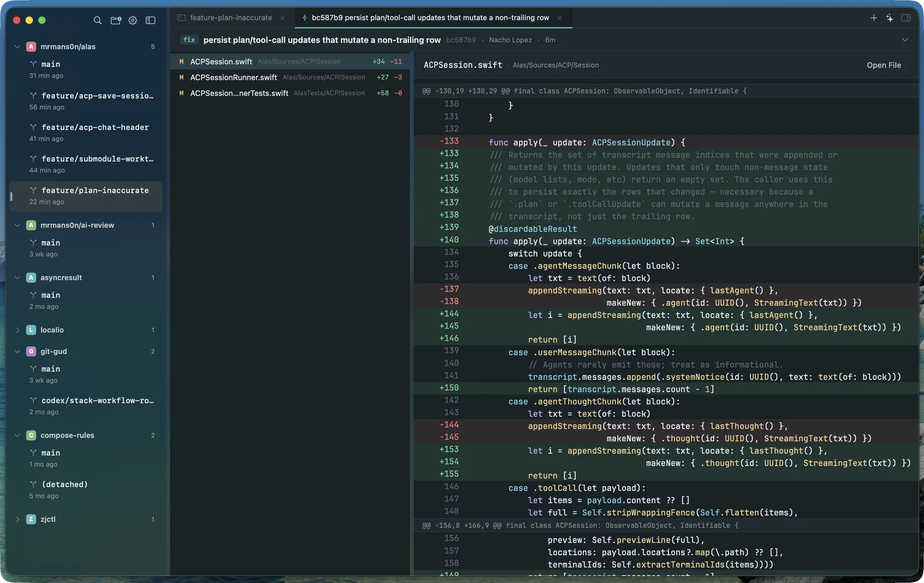The image size is (924, 583).
Task: Select ACPSession.swift in changed files list
Action: click(x=290, y=61)
